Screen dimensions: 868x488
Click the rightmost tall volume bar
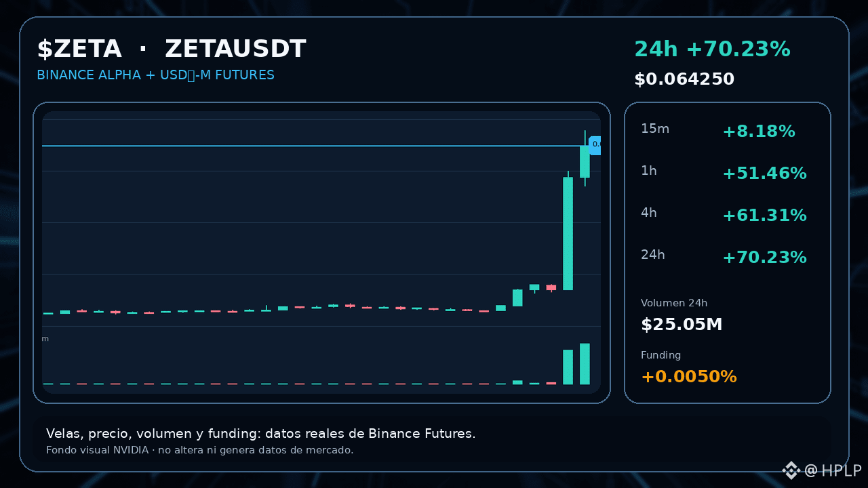click(585, 364)
